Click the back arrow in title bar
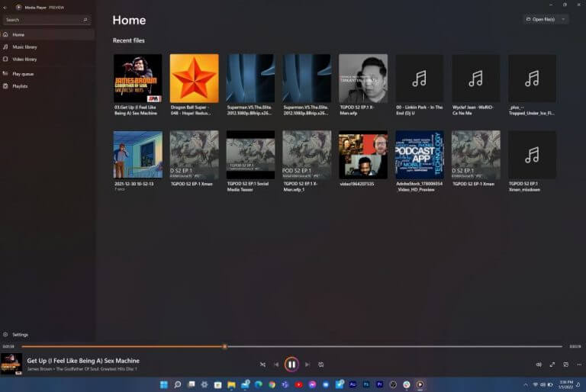Image resolution: width=586 pixels, height=392 pixels. (5, 8)
